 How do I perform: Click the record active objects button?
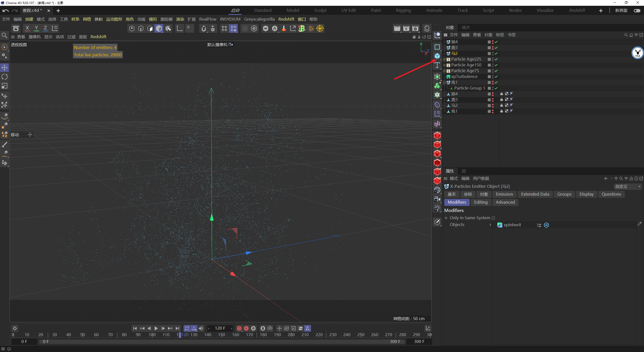[239, 328]
